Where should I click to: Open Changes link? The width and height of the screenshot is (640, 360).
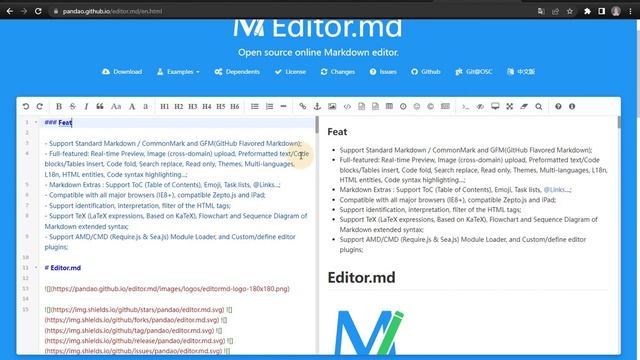[338, 72]
